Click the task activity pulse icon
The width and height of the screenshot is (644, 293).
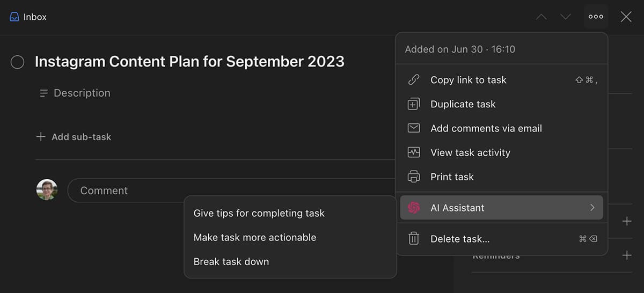point(414,152)
